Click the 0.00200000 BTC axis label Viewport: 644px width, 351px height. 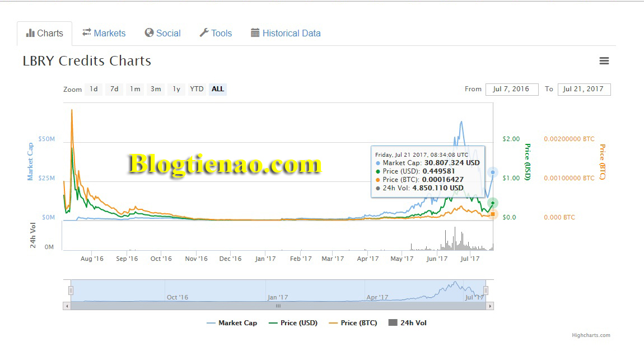[570, 139]
